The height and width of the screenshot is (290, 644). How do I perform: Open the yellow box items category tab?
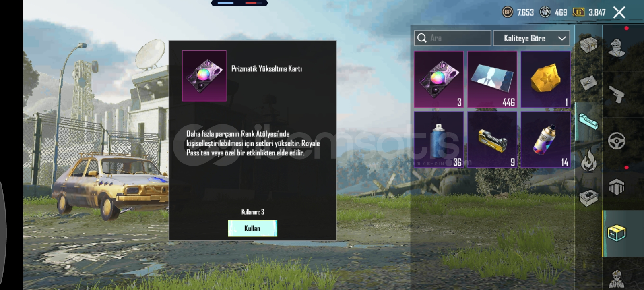tap(617, 233)
